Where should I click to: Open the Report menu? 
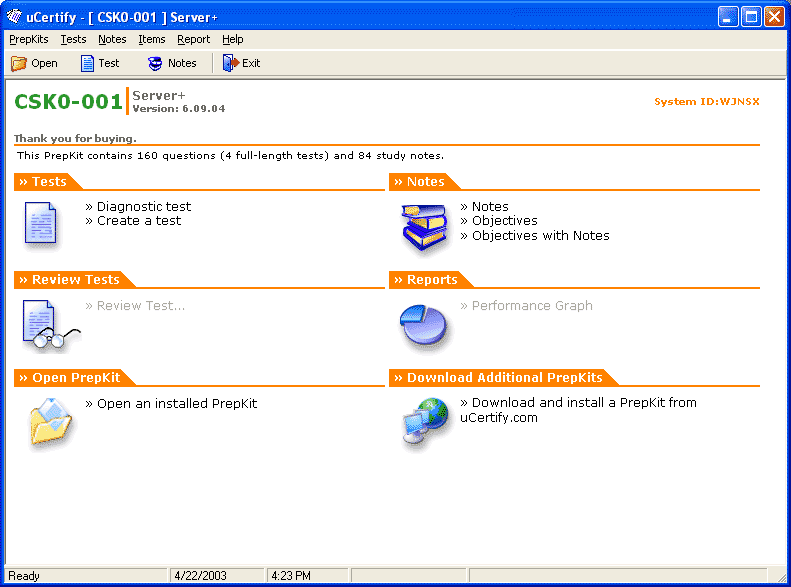tap(193, 39)
